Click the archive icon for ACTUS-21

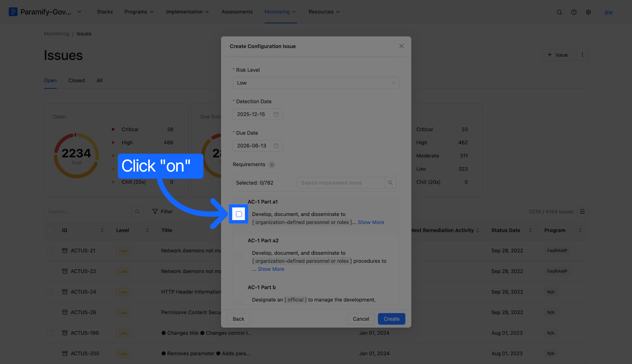pyautogui.click(x=65, y=251)
